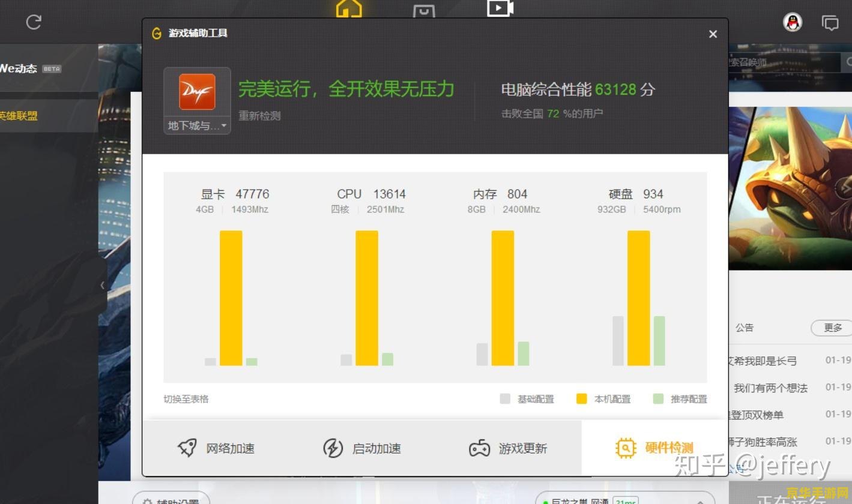The image size is (852, 504).
Task: Select 英雄联盟 in left sidebar
Action: point(19,116)
